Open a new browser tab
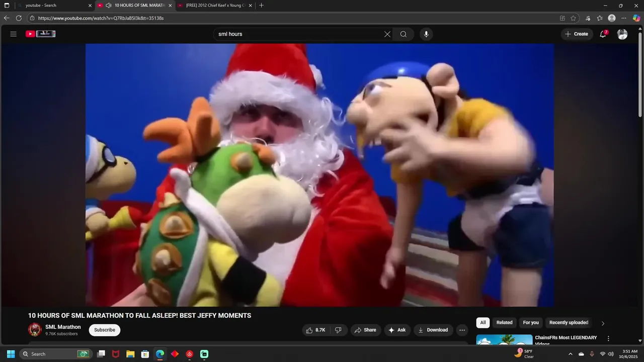 (261, 6)
